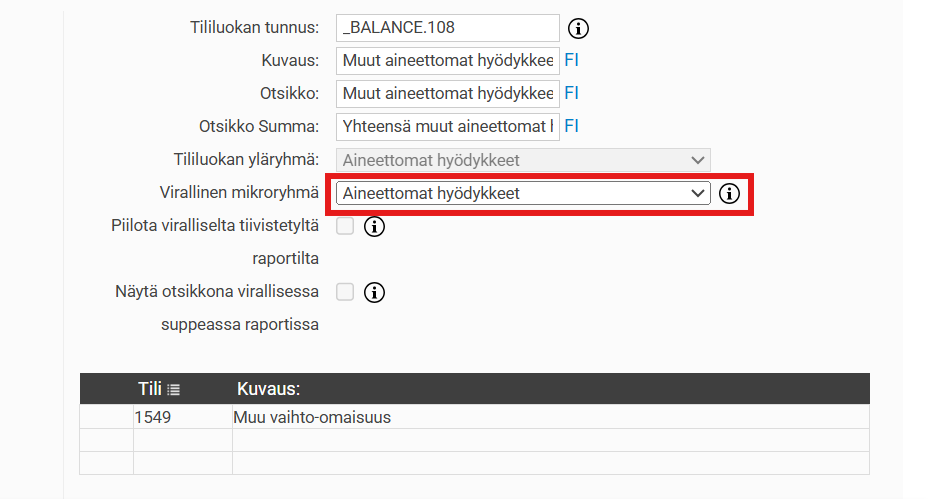Tick Näytä otsikkona virallisessa suppeassa raportissa checkbox
Screen dimensions: 928x499
pos(345,292)
